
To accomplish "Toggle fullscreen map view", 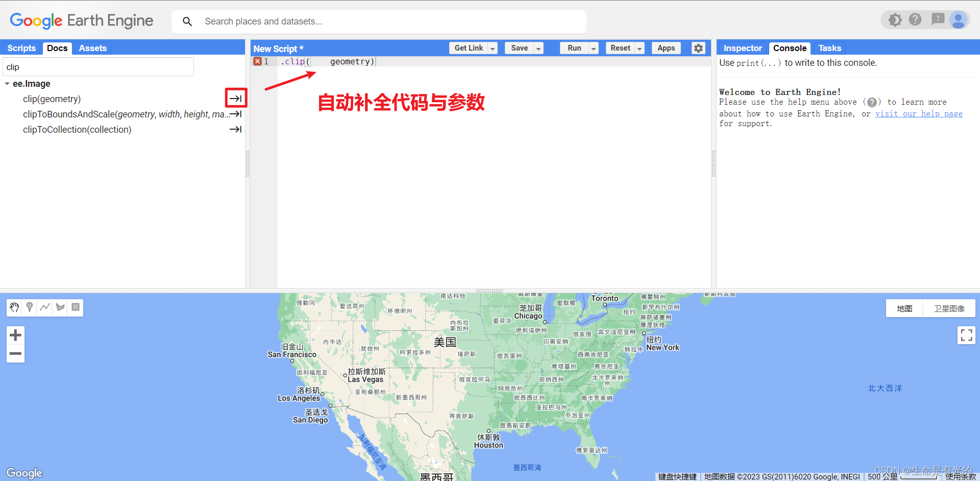I will click(x=966, y=335).
